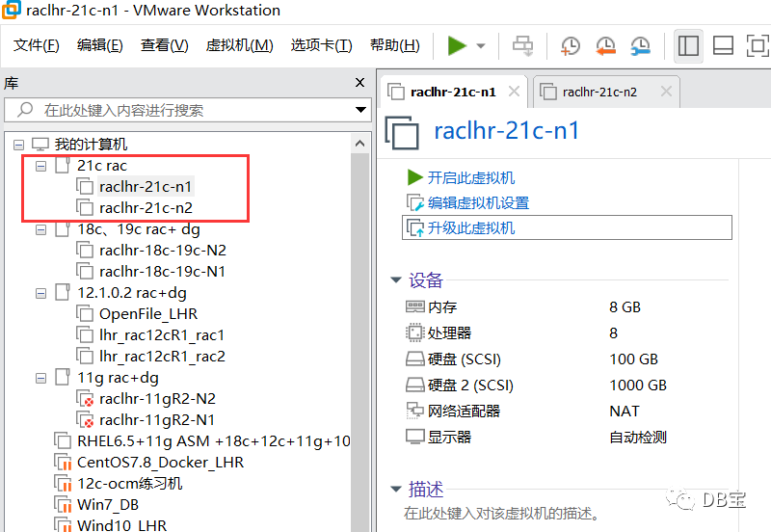Open the power options dropdown arrow
This screenshot has width=771, height=532.
pos(481,46)
